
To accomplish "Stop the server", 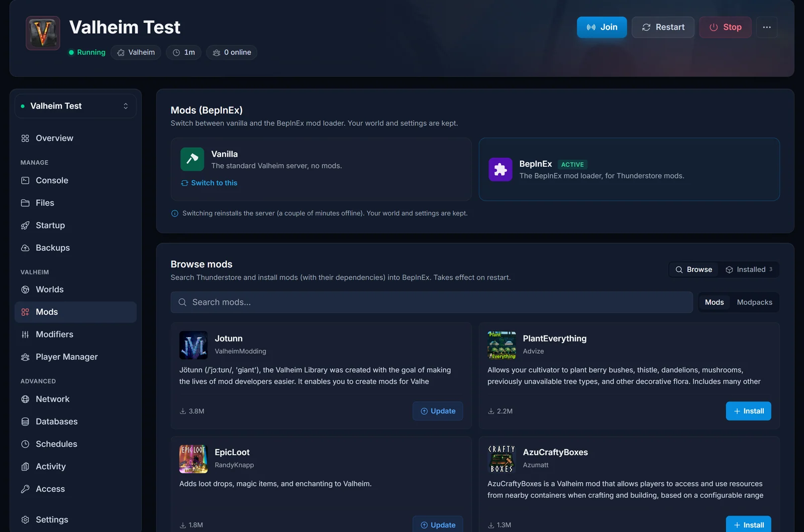I will coord(726,27).
